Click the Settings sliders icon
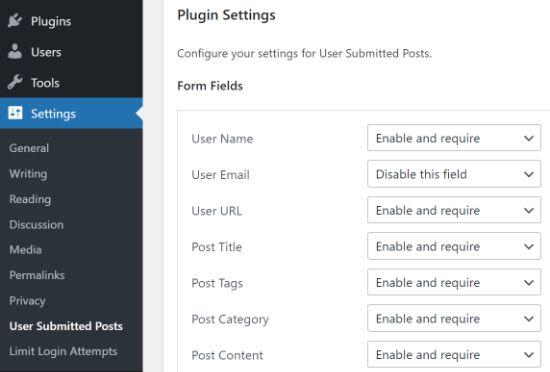 coord(15,113)
